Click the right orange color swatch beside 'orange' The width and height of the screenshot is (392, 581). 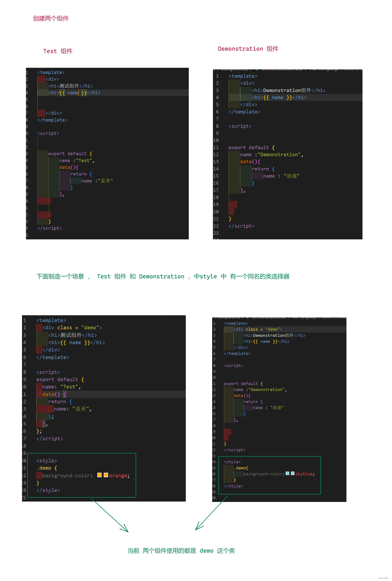tap(106, 475)
